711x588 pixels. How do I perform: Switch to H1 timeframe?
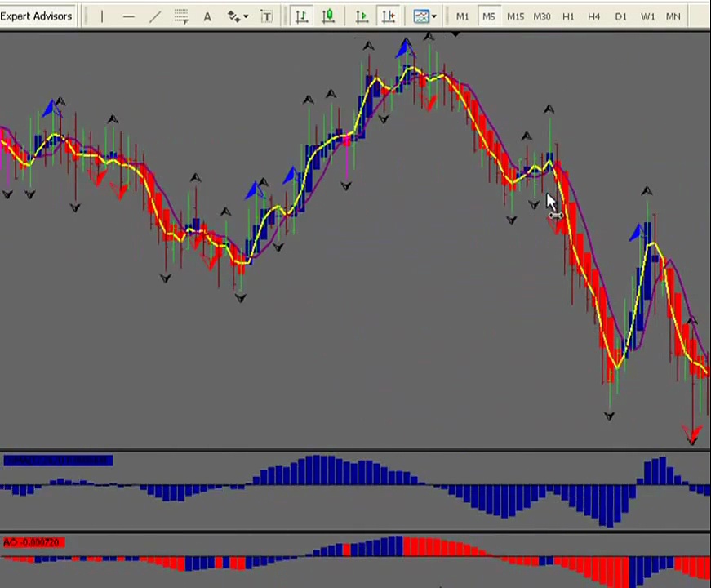(x=568, y=16)
